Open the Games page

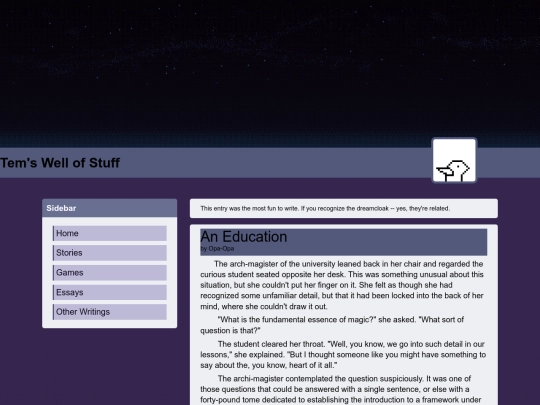110,273
